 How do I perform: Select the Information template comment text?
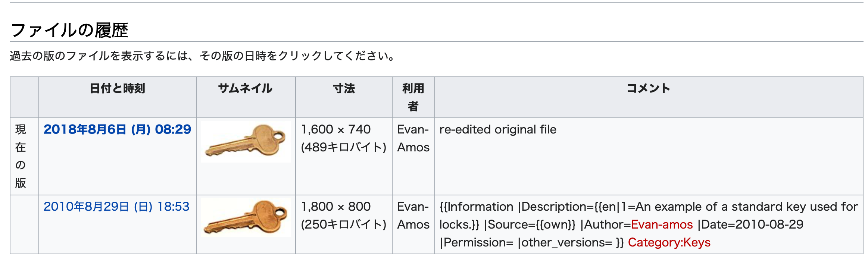(634, 207)
